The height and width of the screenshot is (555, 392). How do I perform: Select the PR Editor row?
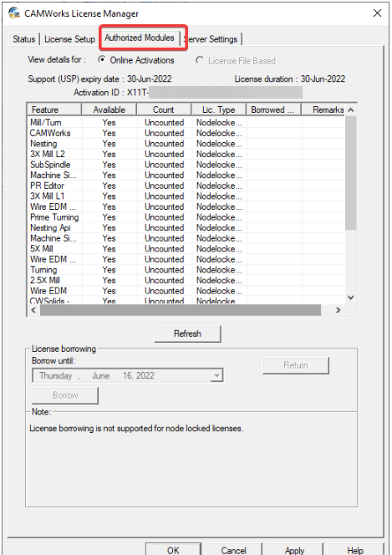click(186, 186)
